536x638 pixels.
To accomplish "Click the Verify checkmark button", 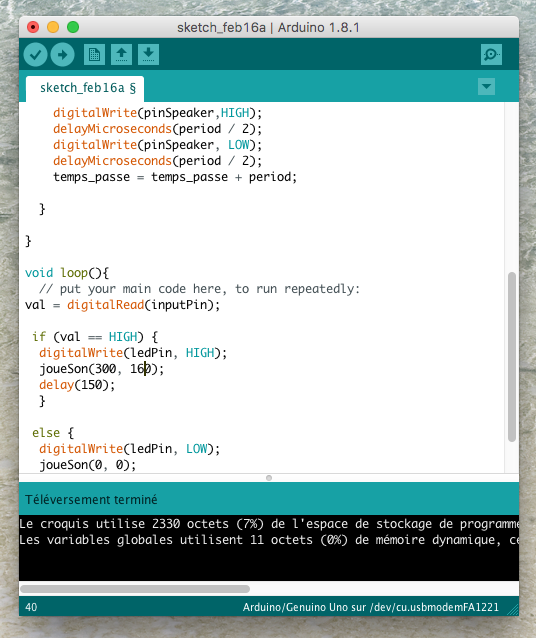I will [36, 55].
